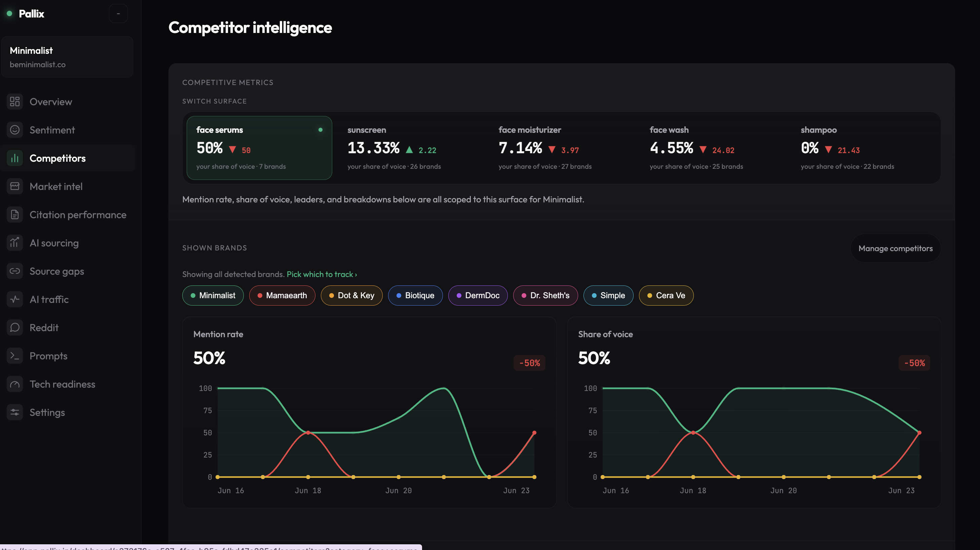Open the Reddit label in sidebar

coord(44,327)
